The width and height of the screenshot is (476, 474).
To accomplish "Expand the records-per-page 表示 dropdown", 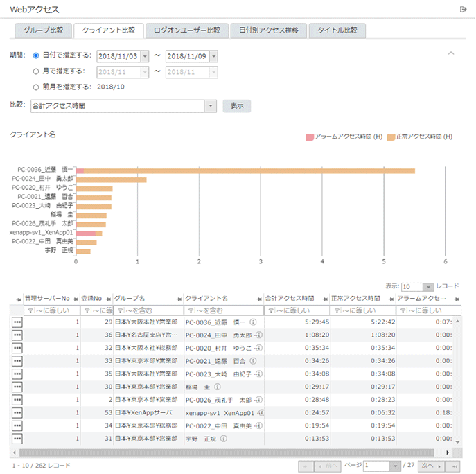I will tap(428, 286).
